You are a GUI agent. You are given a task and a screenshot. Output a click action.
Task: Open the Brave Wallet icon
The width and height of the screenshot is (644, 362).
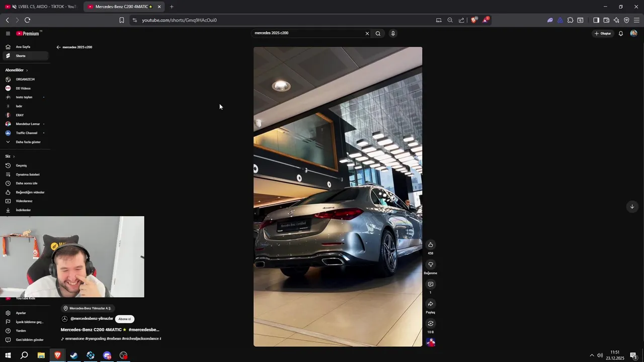pyautogui.click(x=606, y=20)
